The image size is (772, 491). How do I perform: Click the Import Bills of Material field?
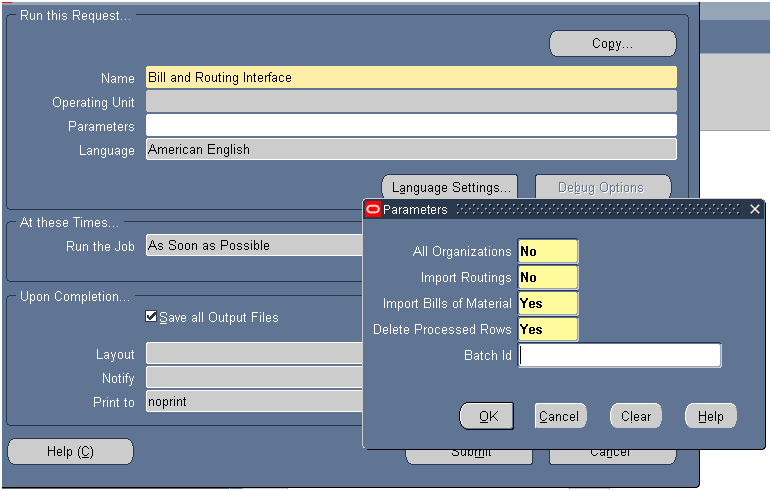point(547,303)
